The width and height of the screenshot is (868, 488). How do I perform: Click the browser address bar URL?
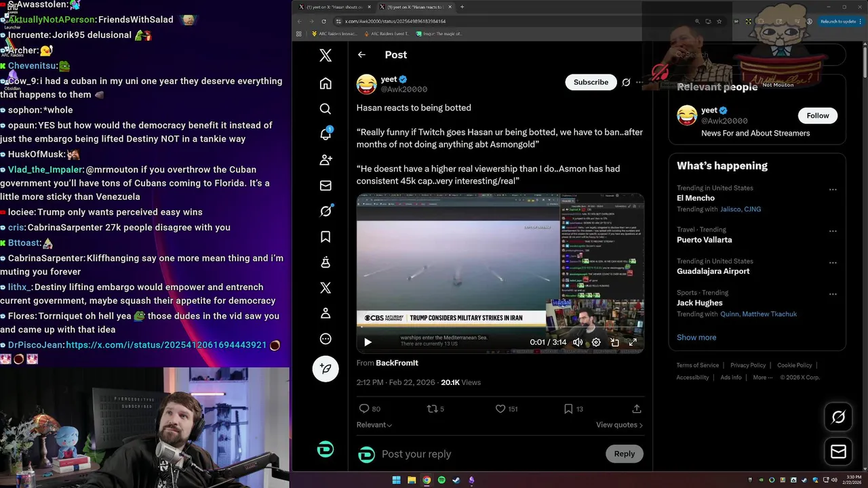tap(395, 21)
